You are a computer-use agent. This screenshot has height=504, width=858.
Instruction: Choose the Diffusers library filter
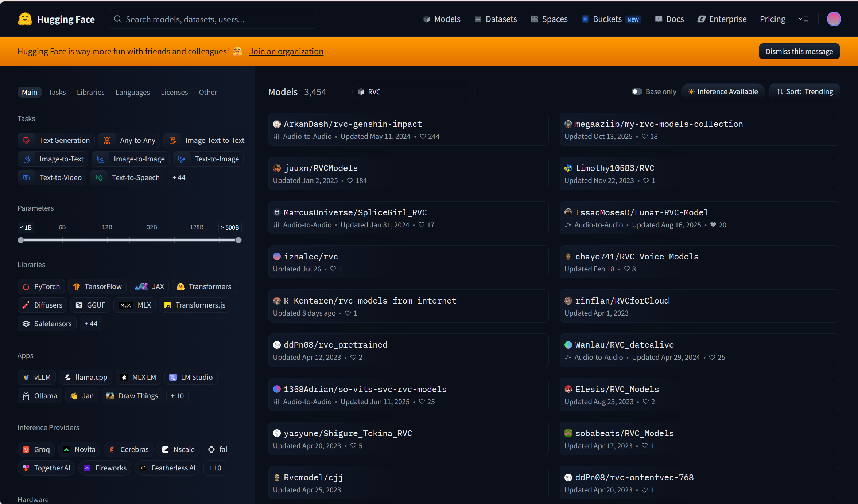(42, 305)
